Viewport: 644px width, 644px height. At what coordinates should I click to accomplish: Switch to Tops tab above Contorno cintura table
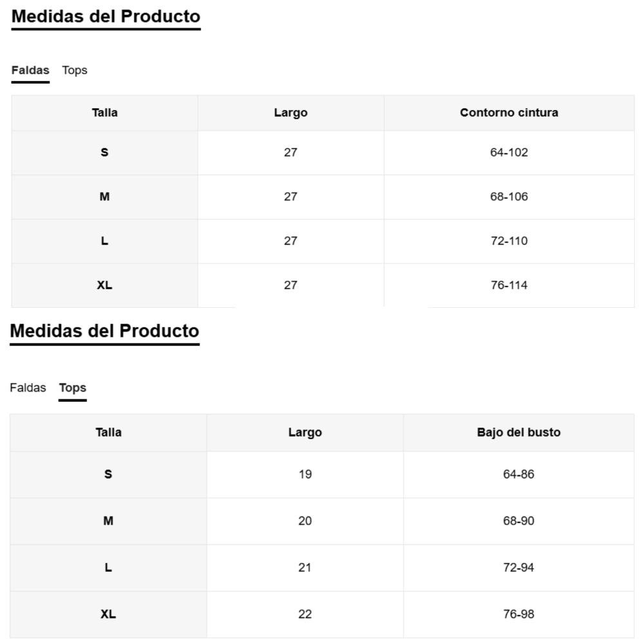pos(75,70)
